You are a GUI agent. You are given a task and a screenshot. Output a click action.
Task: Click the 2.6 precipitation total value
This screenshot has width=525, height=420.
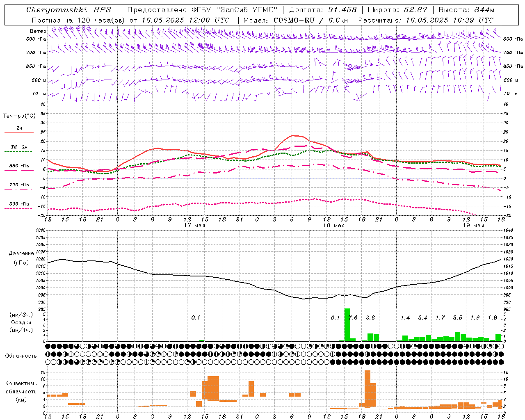(x=370, y=318)
